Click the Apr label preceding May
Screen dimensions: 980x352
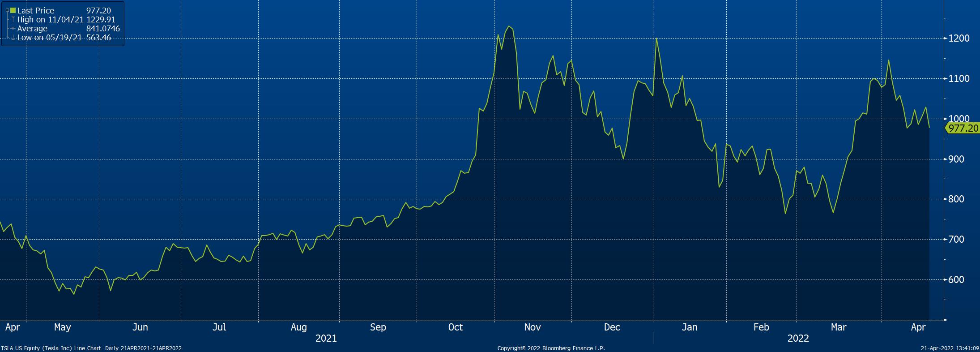point(13,328)
